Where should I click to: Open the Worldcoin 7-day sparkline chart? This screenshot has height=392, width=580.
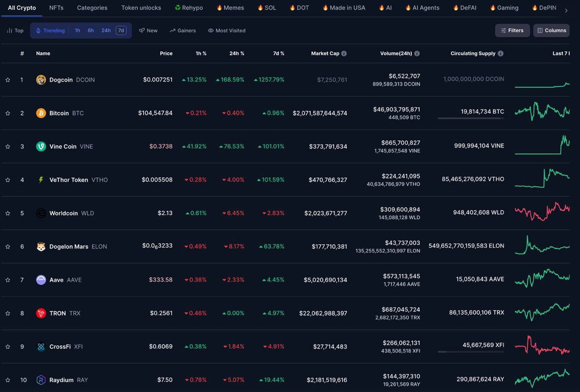coord(542,211)
